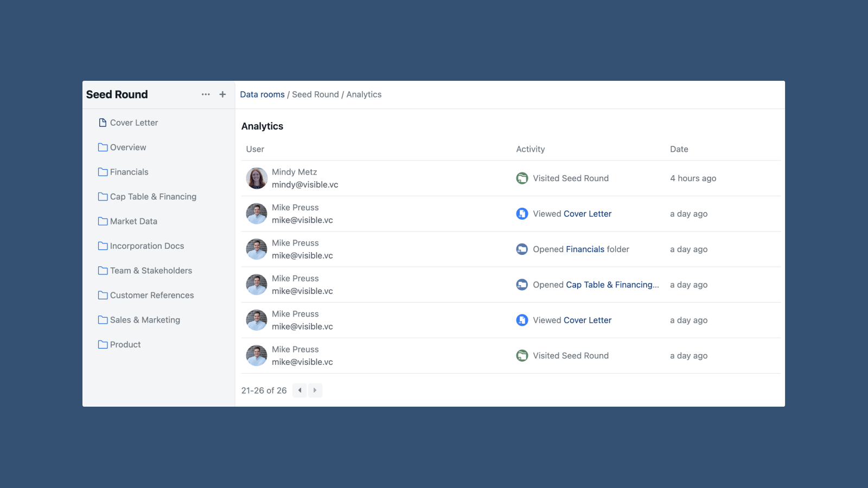Click the last row's Visited Seed Round icon

(522, 356)
